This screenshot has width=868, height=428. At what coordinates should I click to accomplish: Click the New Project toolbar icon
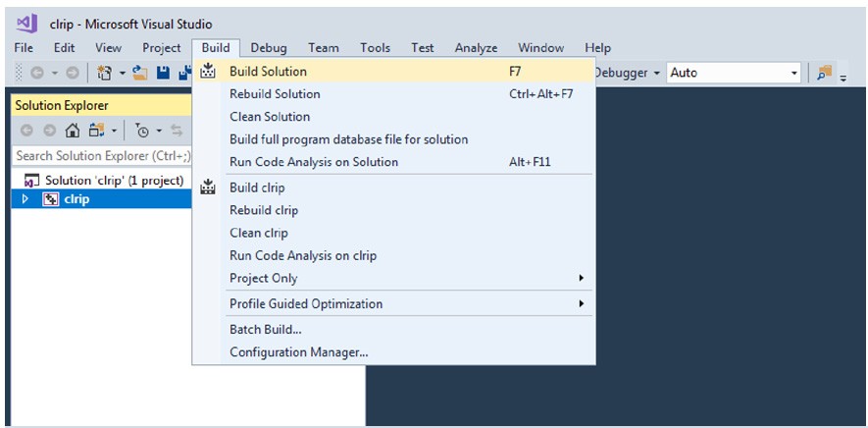pos(103,73)
